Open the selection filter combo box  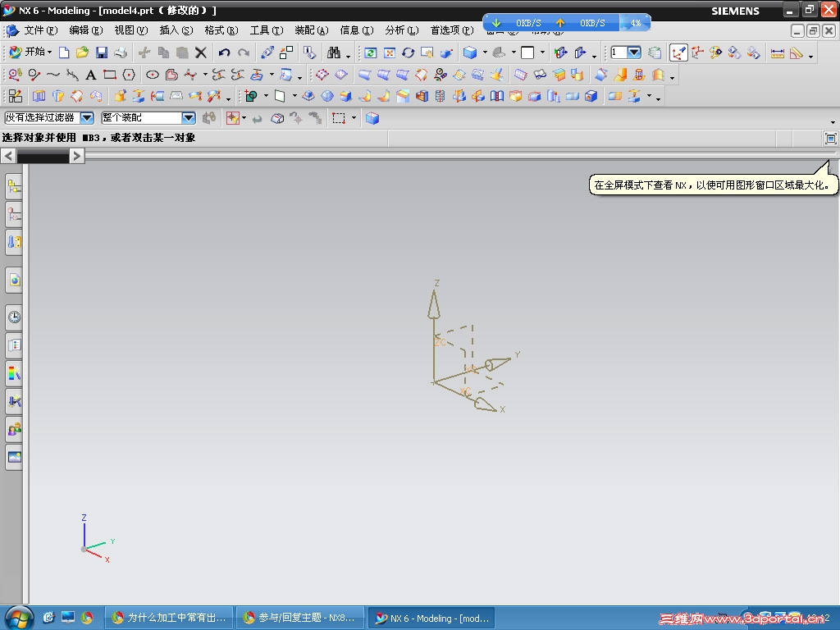pos(49,118)
